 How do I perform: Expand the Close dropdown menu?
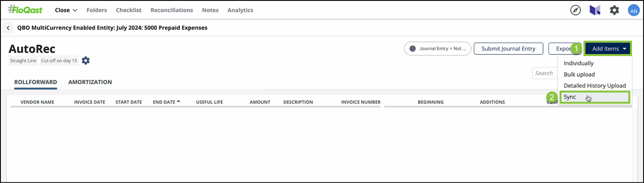(x=66, y=10)
